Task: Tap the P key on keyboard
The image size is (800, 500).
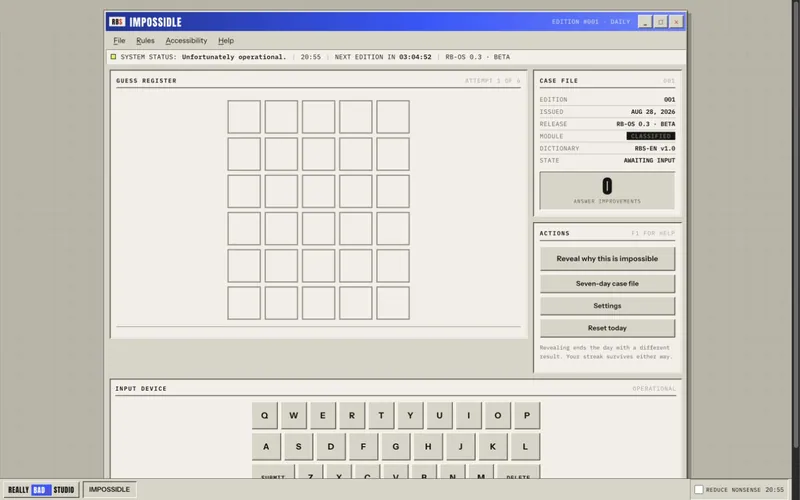Action: coord(527,415)
